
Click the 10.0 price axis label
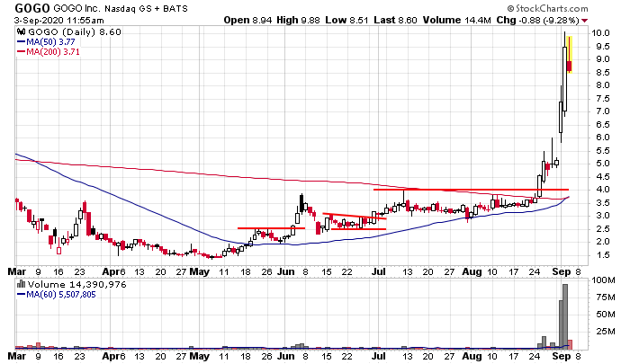(600, 33)
